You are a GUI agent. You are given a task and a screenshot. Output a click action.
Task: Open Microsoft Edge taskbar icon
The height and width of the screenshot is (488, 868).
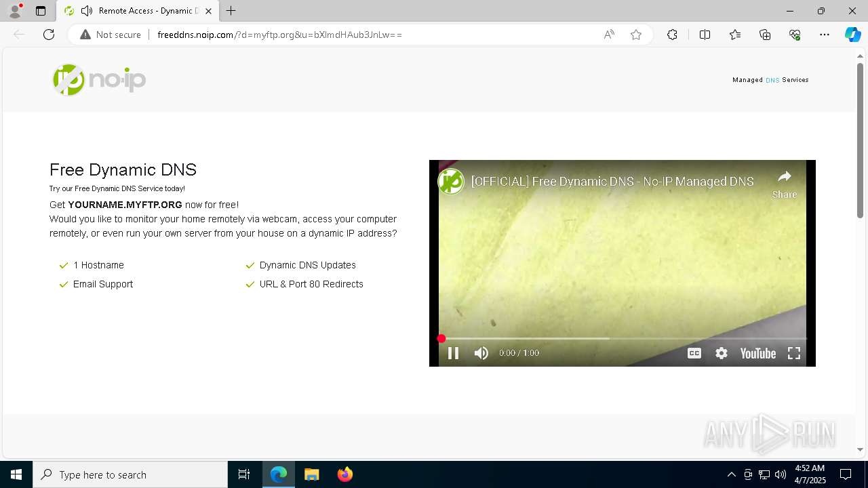pyautogui.click(x=279, y=474)
